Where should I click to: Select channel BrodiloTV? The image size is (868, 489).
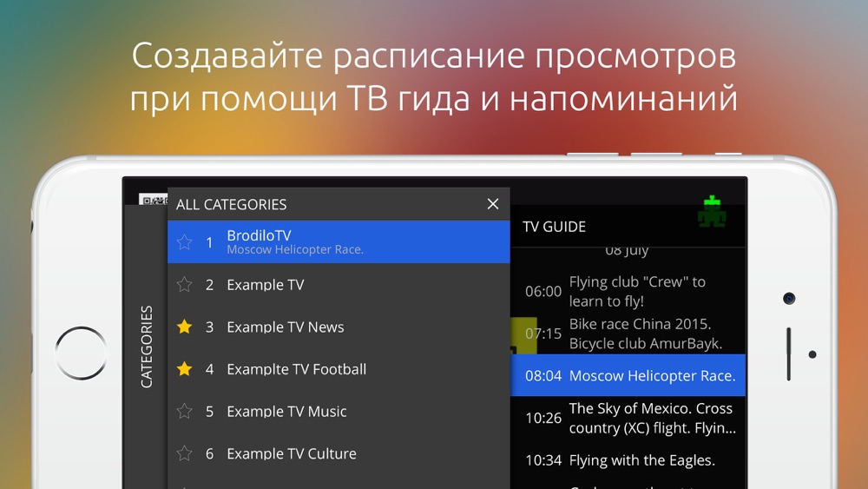[x=339, y=242]
